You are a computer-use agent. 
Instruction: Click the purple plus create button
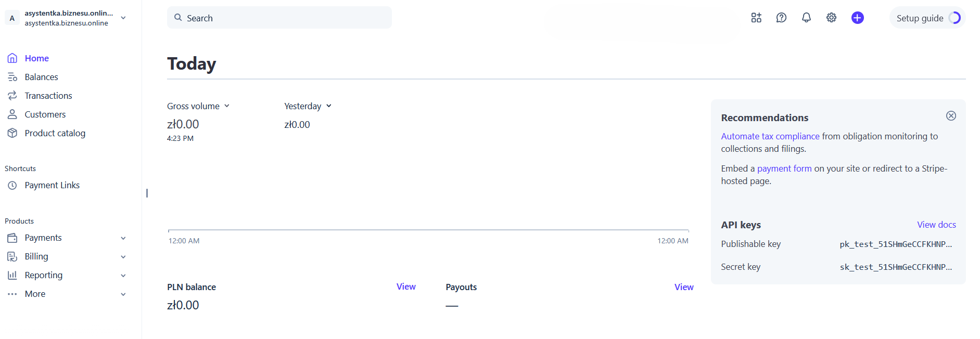pyautogui.click(x=857, y=18)
